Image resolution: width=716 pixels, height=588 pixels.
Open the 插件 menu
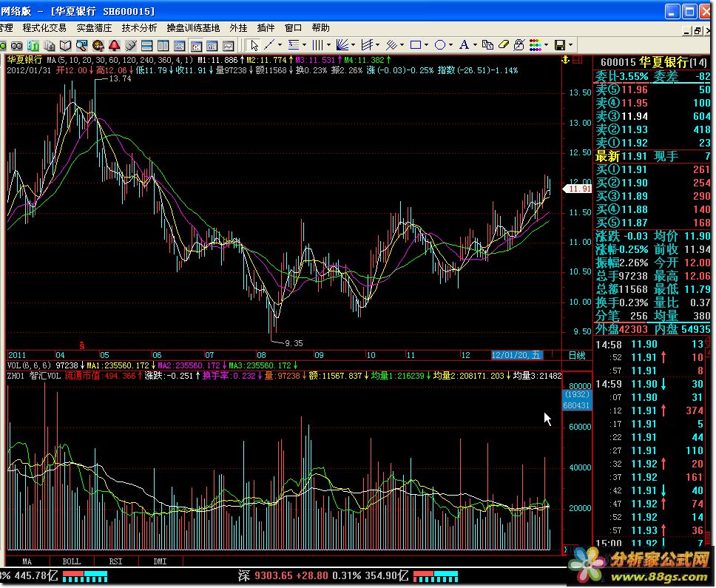pyautogui.click(x=266, y=28)
